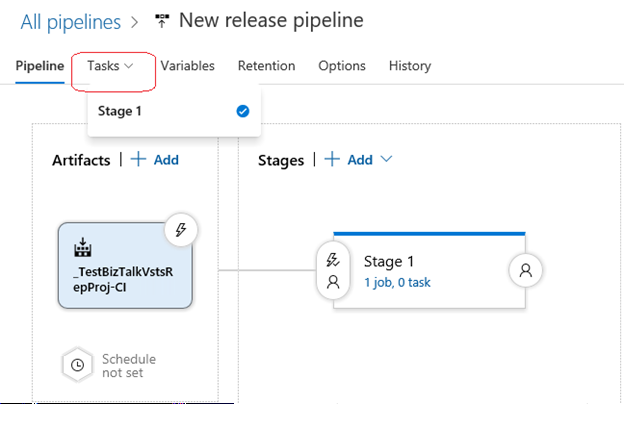Open the '1 job, 0 task' link
Image resolution: width=640 pixels, height=427 pixels.
click(x=397, y=283)
